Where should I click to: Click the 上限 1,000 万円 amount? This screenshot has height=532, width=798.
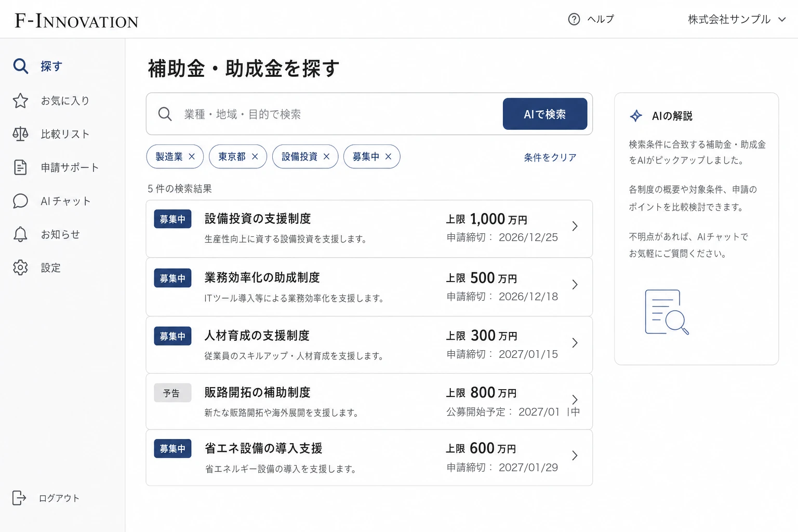[x=486, y=219]
